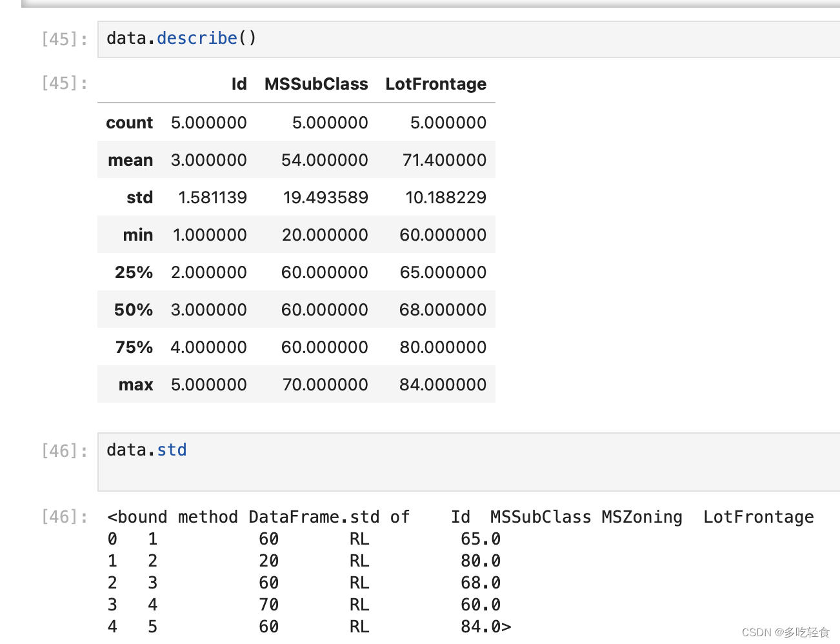Click the max value 84.000000
The height and width of the screenshot is (644, 840).
443,385
